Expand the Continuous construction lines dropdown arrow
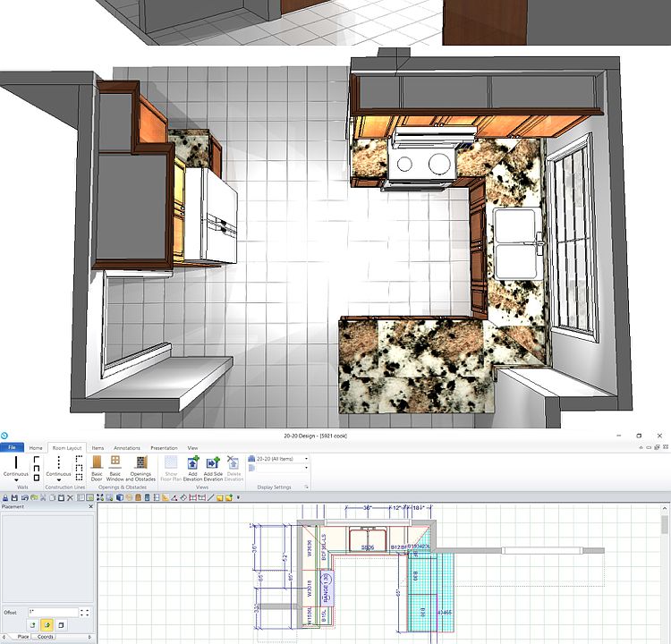This screenshot has width=671, height=644. click(58, 480)
